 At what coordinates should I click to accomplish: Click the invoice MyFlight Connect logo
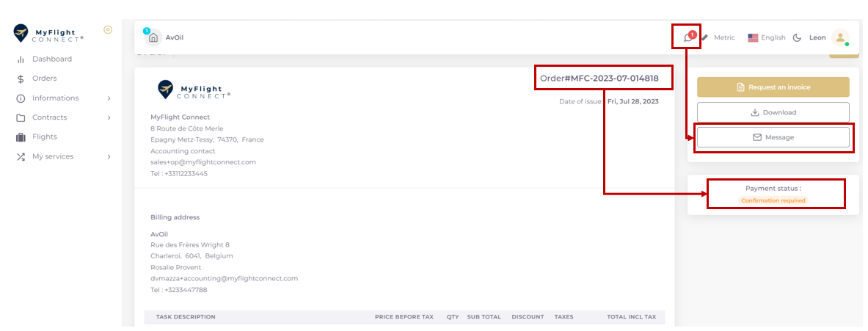coord(194,90)
